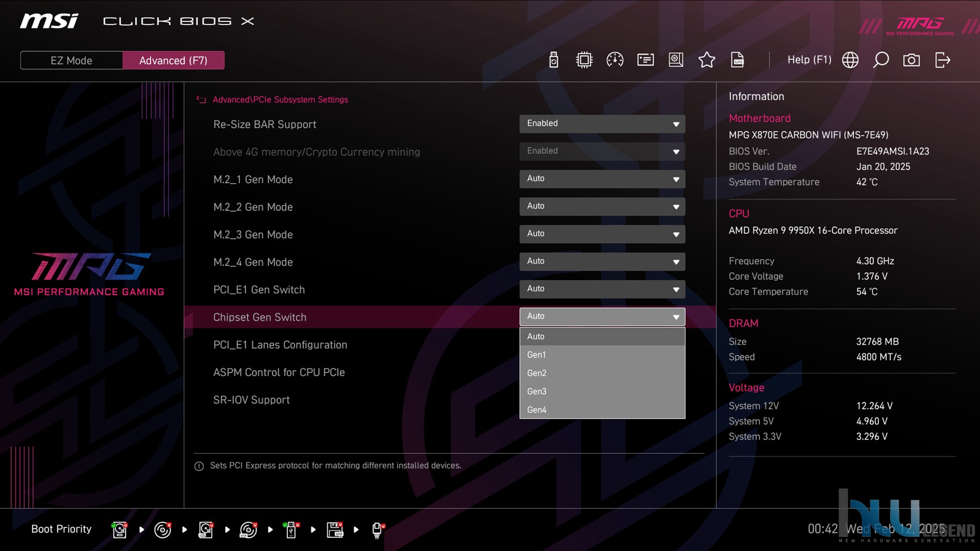Click the M.2_1 Gen Mode label

[253, 180]
